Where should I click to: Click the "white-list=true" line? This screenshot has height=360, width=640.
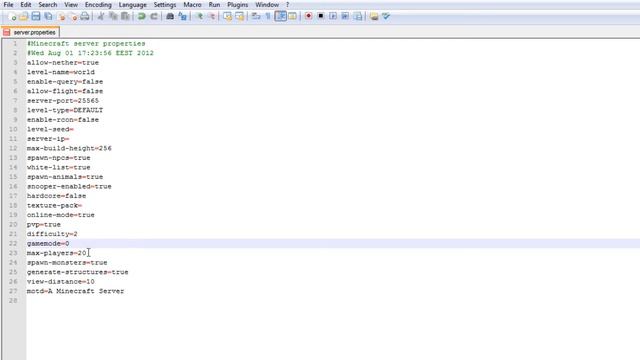pyautogui.click(x=59, y=167)
